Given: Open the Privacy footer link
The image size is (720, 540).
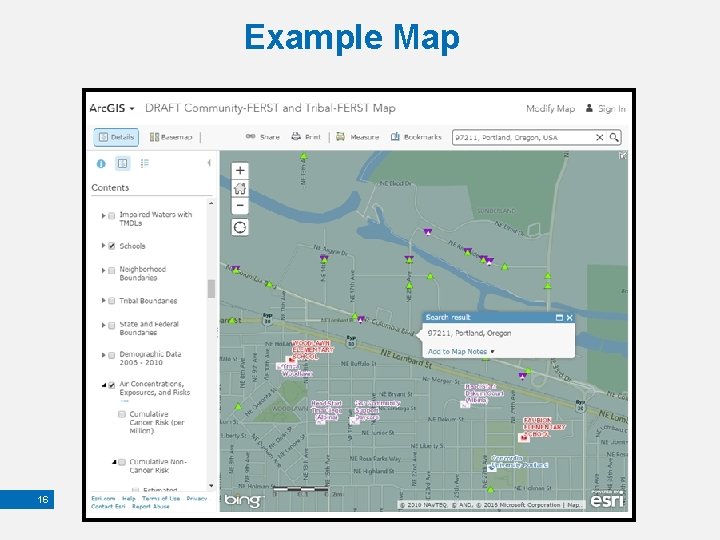Looking at the screenshot, I should pos(197,499).
